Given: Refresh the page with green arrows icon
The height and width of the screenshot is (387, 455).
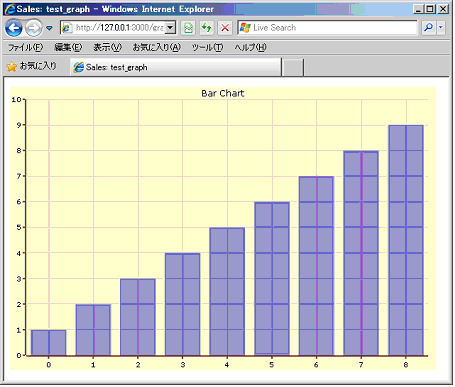Looking at the screenshot, I should [207, 28].
